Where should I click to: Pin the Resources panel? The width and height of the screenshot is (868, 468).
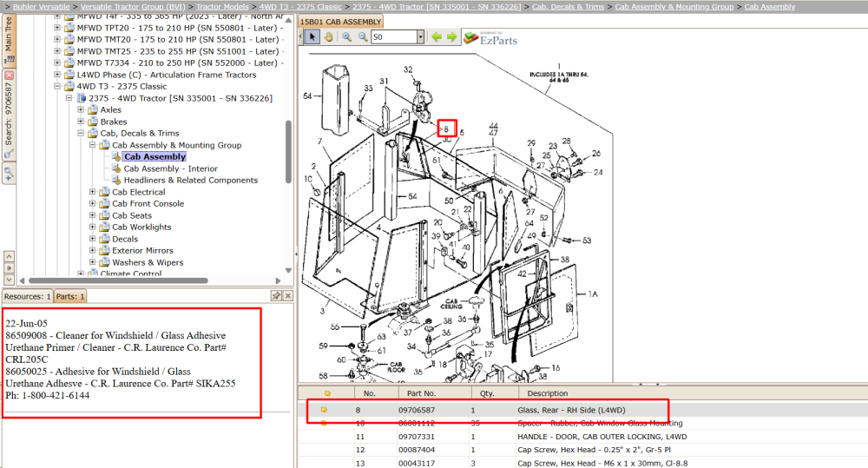pos(276,296)
